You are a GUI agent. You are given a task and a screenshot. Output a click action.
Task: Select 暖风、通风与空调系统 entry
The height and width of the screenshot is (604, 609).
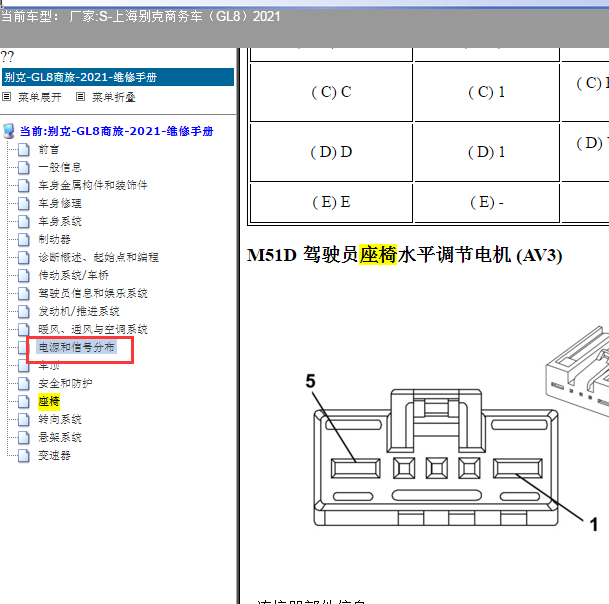(93, 329)
